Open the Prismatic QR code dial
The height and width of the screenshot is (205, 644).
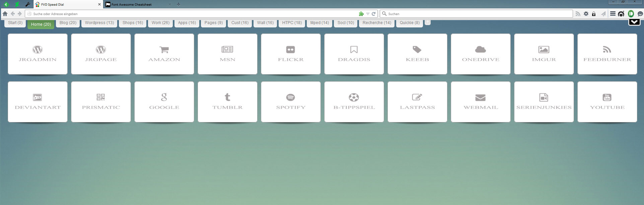pyautogui.click(x=101, y=102)
